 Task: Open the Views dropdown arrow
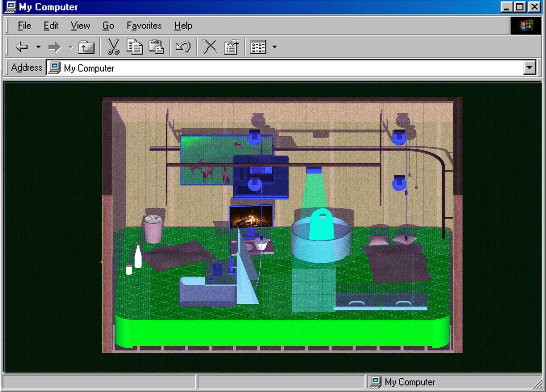point(274,47)
